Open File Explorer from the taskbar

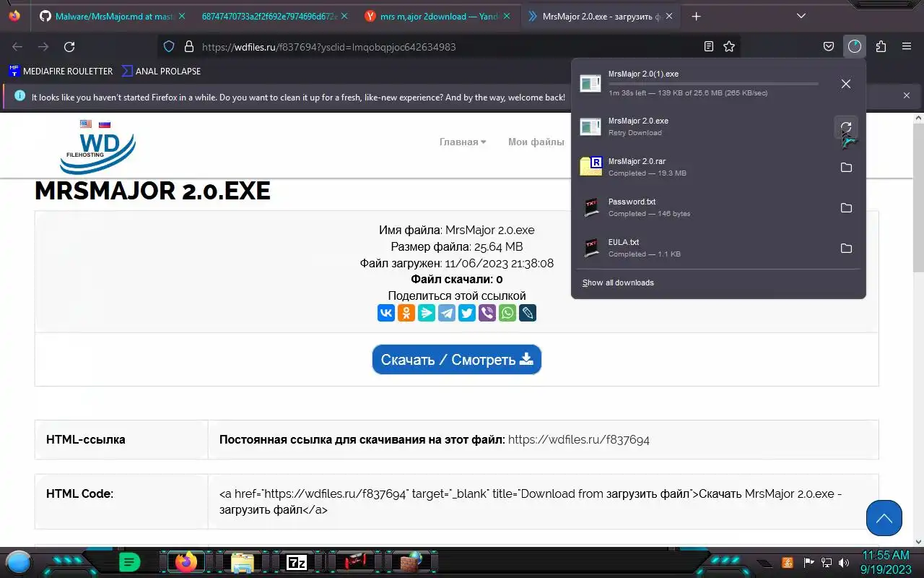[x=242, y=561]
